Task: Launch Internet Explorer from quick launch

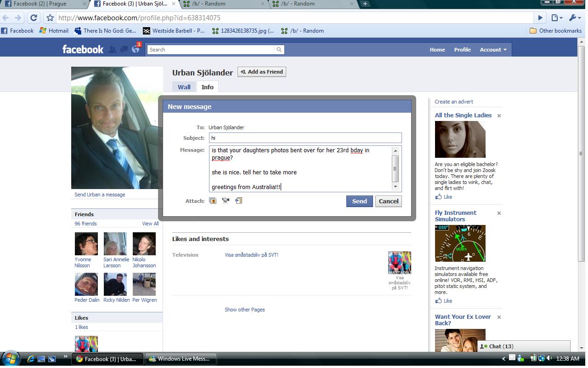Action: [31, 359]
